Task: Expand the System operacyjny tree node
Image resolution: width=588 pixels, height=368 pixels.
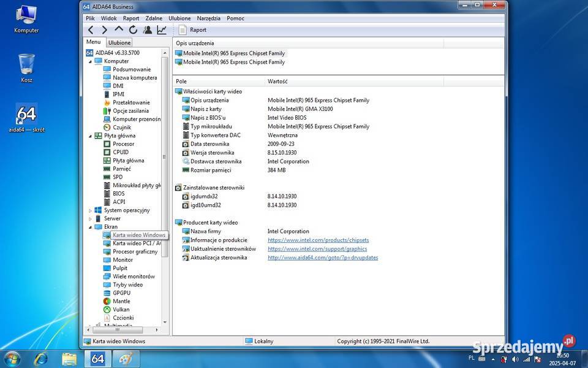Action: (x=90, y=210)
